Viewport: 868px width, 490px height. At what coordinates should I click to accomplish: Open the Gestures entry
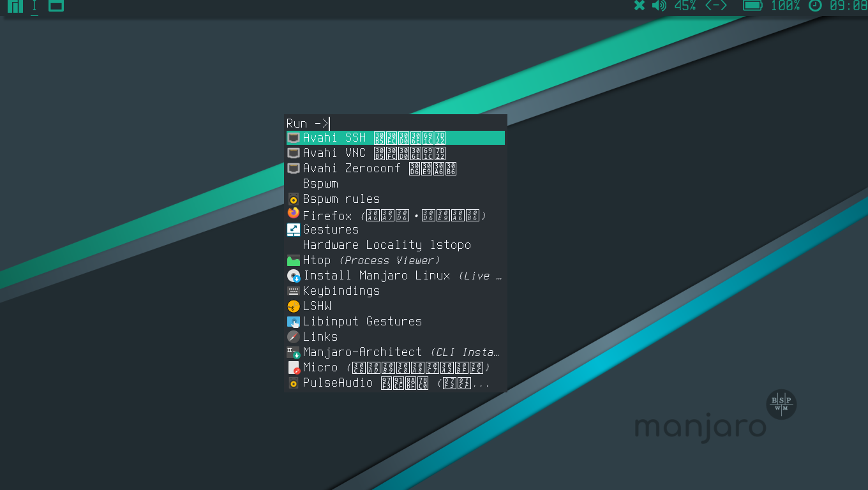pos(396,230)
